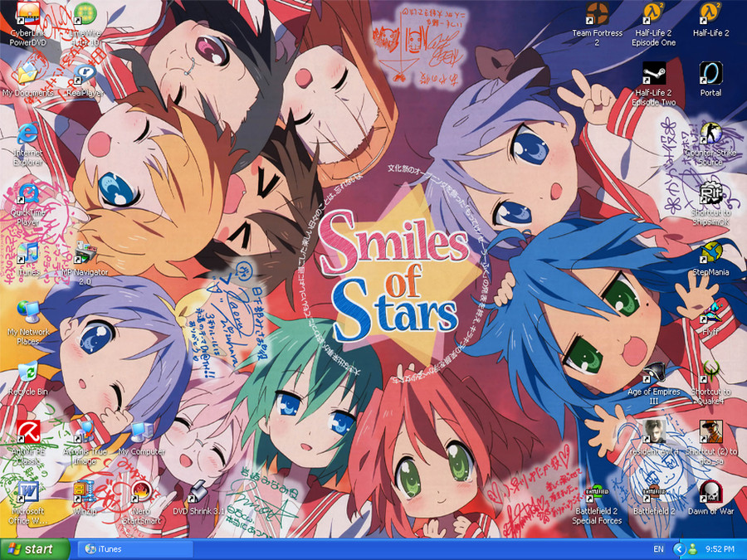
Task: Select the WinZip desktop icon
Action: [85, 492]
